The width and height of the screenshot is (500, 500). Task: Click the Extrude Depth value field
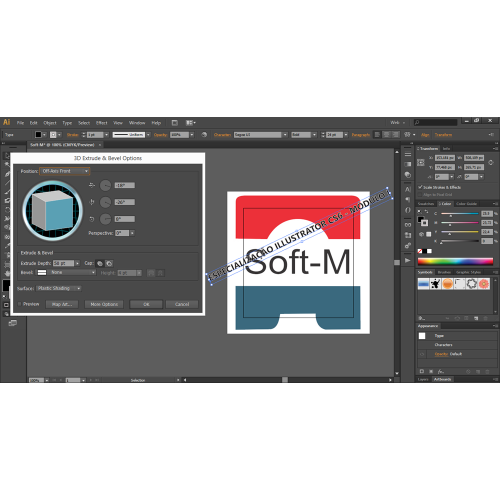coord(63,263)
